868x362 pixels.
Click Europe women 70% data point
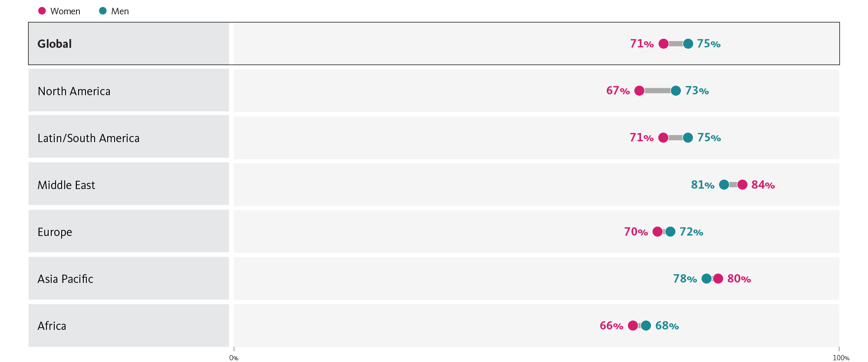(658, 232)
